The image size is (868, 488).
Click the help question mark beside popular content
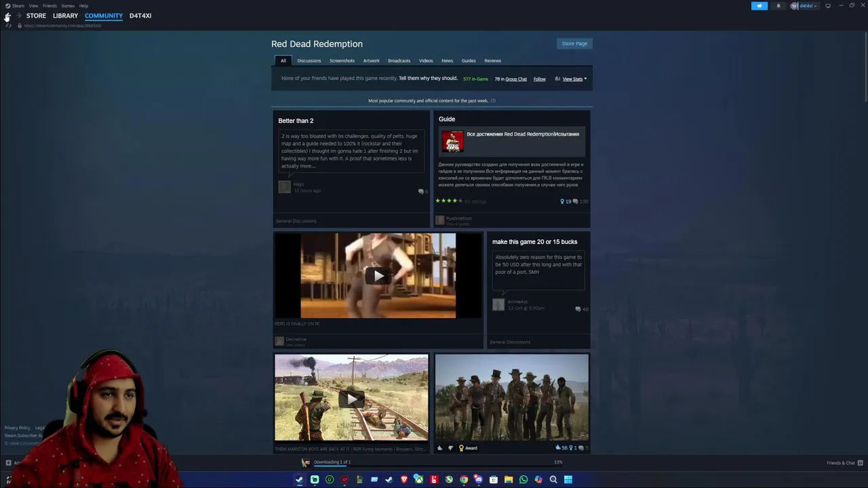[493, 101]
